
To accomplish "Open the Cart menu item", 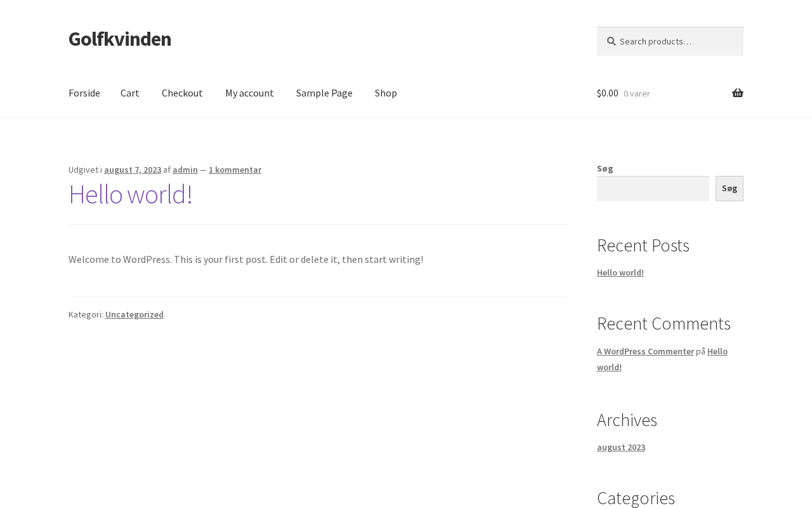I will coord(130,93).
